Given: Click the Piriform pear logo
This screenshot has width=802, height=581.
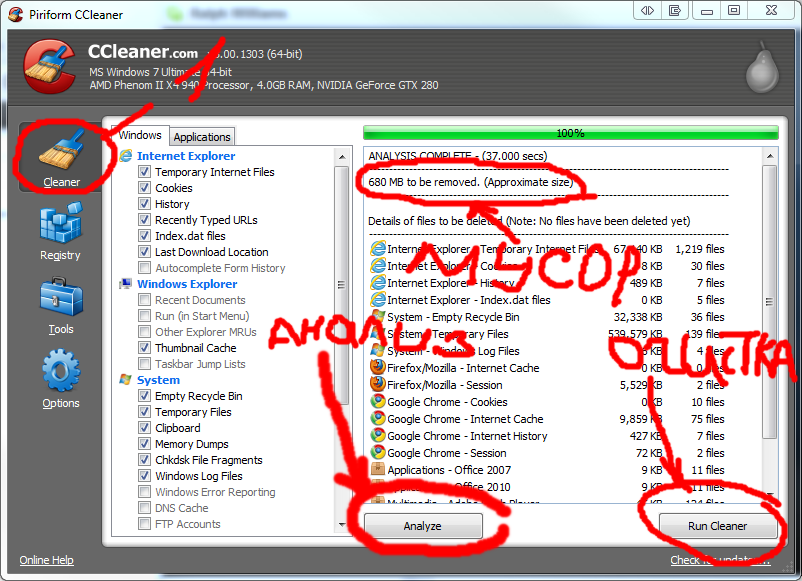Looking at the screenshot, I should (x=762, y=68).
